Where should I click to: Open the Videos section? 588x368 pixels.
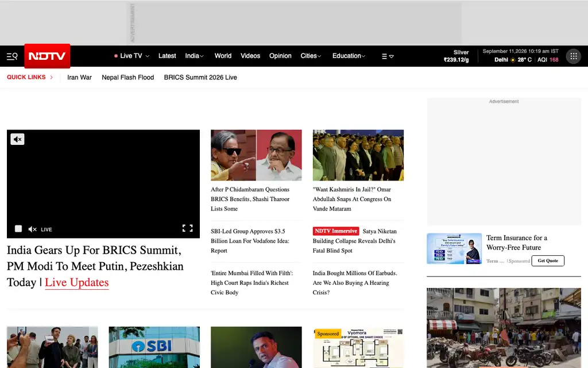[250, 56]
